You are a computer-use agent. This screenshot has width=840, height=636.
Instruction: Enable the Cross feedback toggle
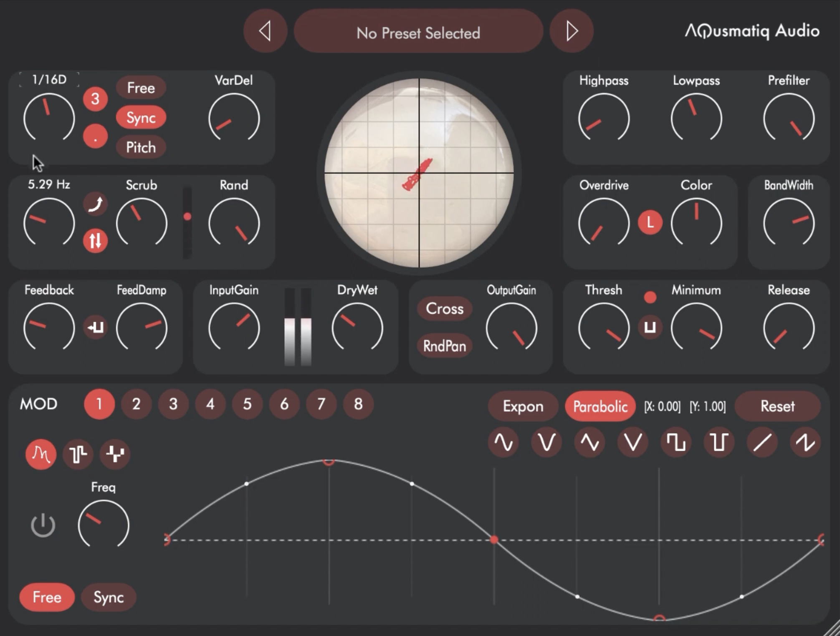(x=445, y=309)
